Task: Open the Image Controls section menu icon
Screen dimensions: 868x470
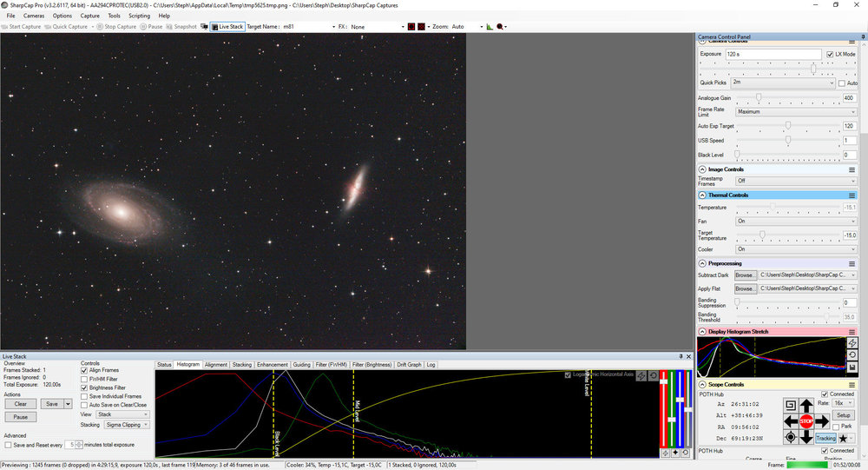Action: tap(852, 169)
